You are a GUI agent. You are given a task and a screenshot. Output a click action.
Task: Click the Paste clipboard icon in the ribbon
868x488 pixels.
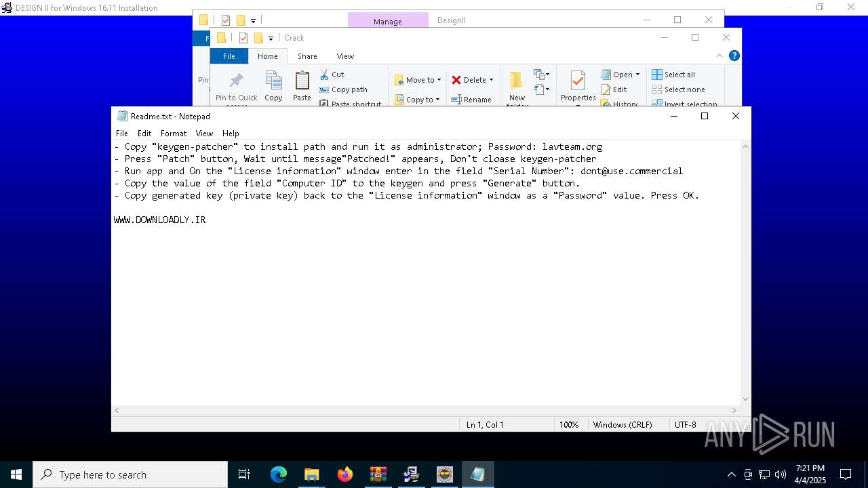(x=302, y=81)
